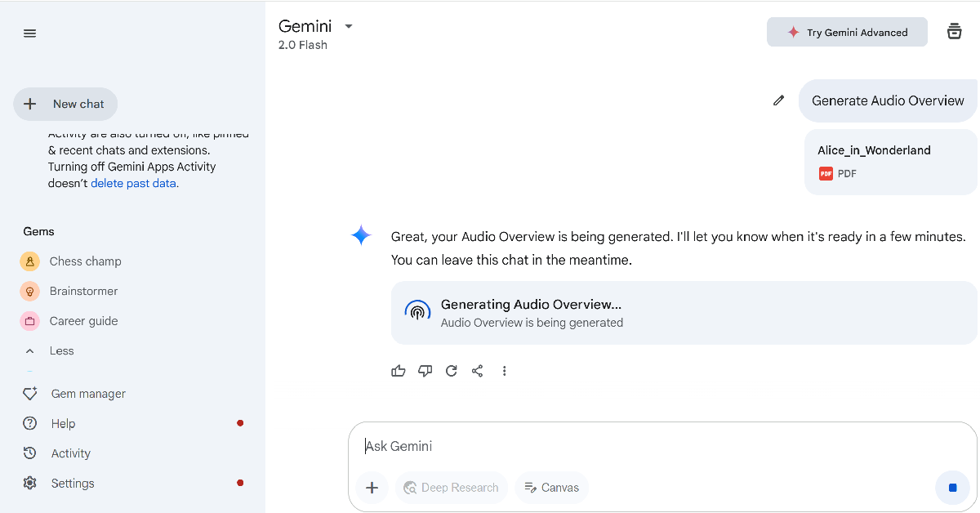Stop response with the blue square button
The height and width of the screenshot is (513, 980).
[x=952, y=488]
